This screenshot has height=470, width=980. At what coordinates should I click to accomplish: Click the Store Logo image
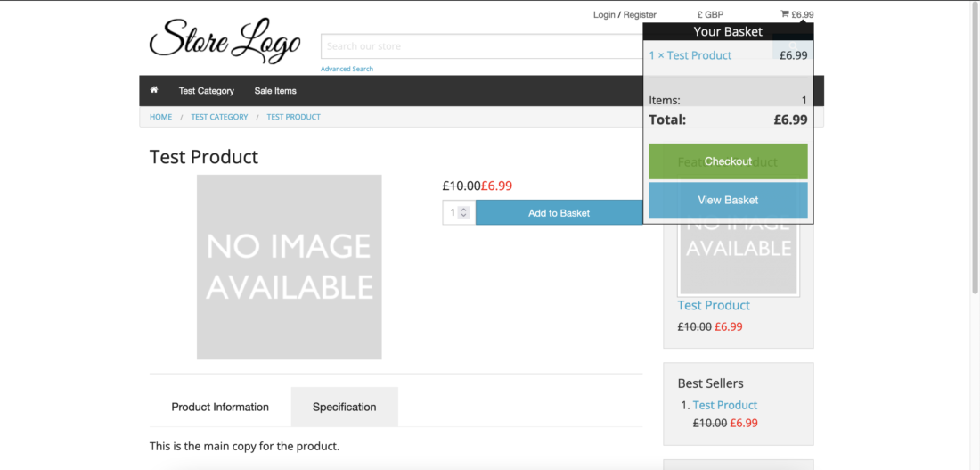pos(225,41)
